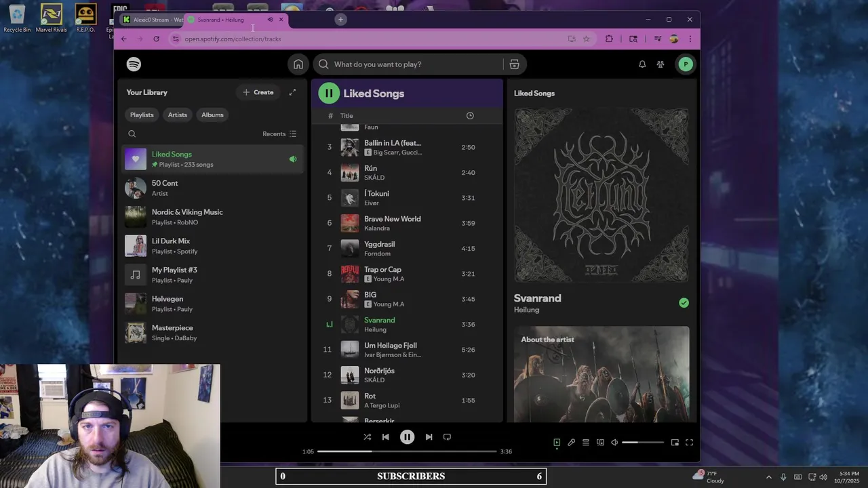Open the green P profile avatar
The width and height of the screenshot is (868, 488).
(x=686, y=64)
